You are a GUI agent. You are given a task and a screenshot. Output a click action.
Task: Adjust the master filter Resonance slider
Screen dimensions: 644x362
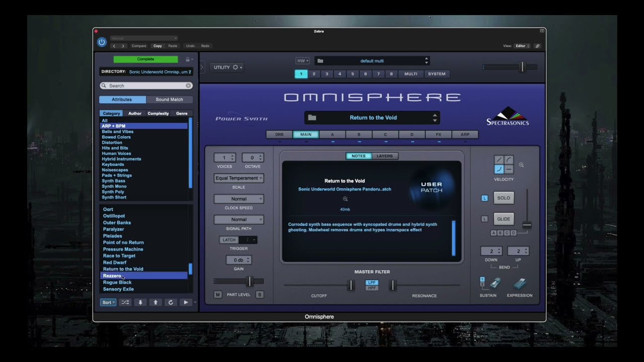click(x=392, y=285)
